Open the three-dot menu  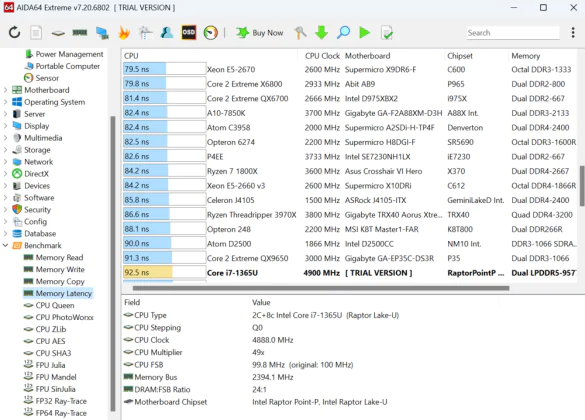pos(573,33)
